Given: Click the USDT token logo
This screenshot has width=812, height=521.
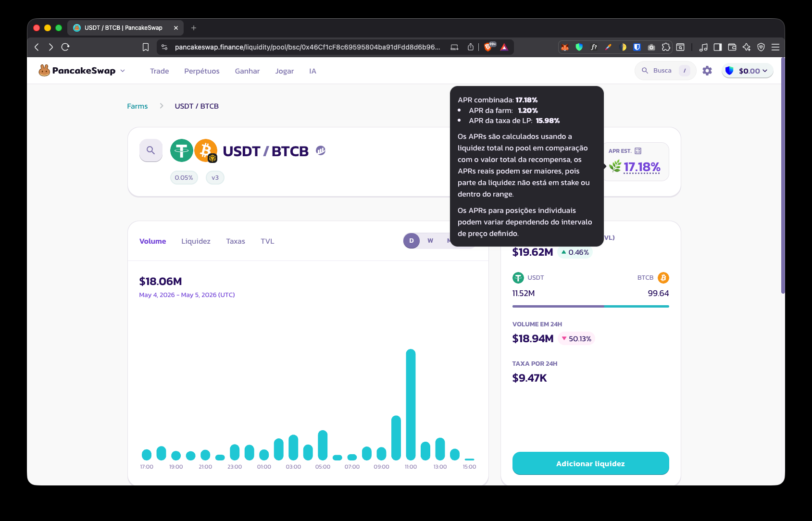Looking at the screenshot, I should [182, 150].
